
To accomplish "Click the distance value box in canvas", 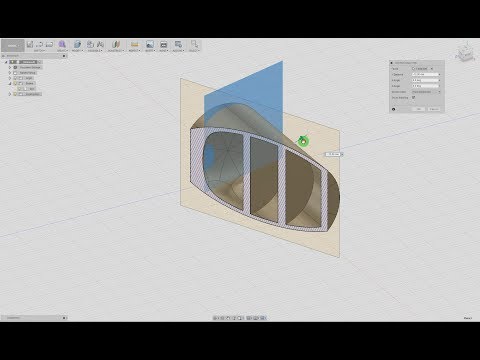I will pos(333,154).
